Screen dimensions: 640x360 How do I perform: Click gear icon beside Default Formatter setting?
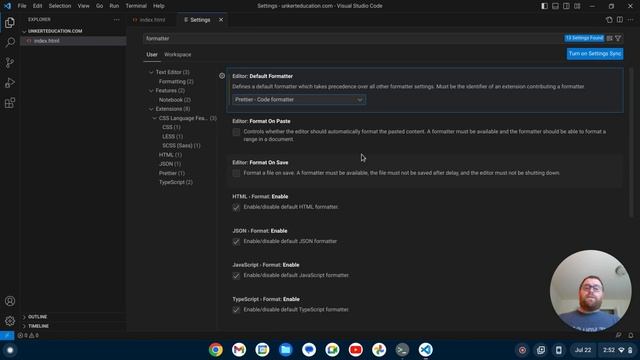(x=222, y=76)
